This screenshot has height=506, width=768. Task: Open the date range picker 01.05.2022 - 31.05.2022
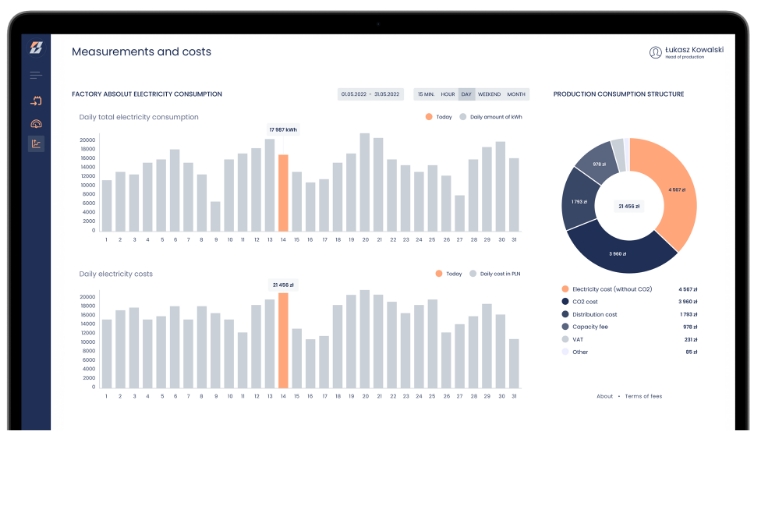tap(370, 94)
